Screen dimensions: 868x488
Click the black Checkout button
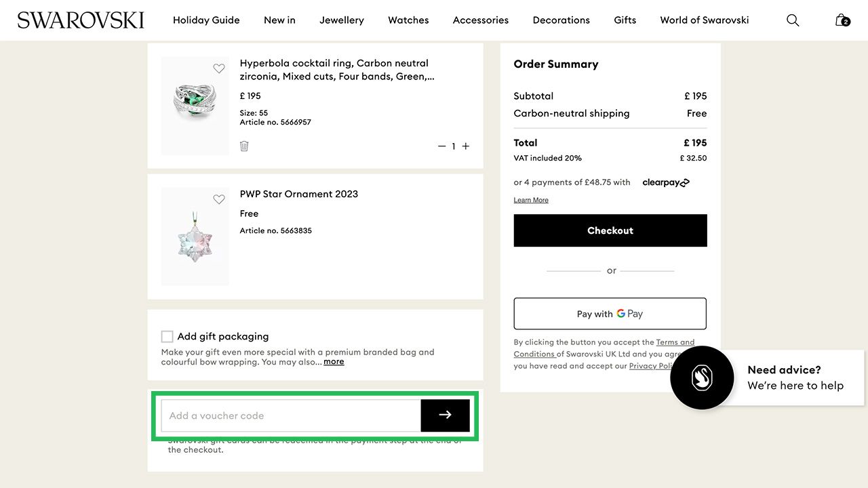610,230
